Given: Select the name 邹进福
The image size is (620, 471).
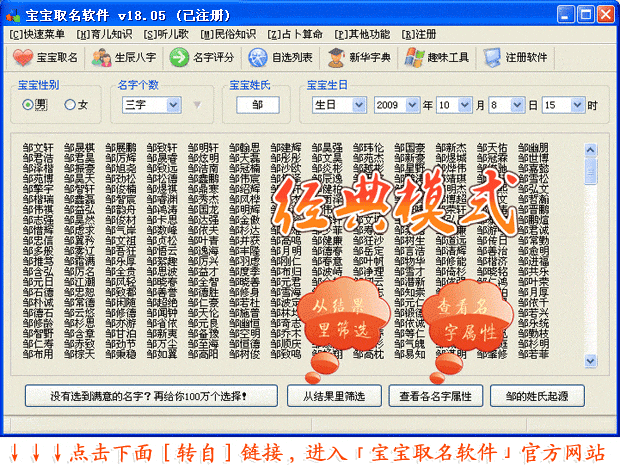Looking at the screenshot, I should click(533, 261).
